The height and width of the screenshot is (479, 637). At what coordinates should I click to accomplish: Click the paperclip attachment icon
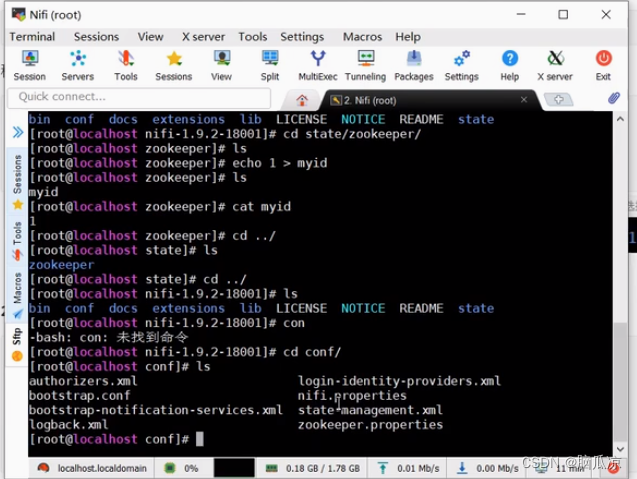(614, 98)
